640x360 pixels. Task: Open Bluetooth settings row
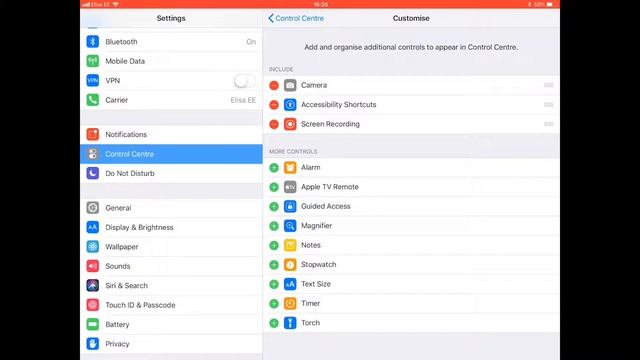click(171, 42)
